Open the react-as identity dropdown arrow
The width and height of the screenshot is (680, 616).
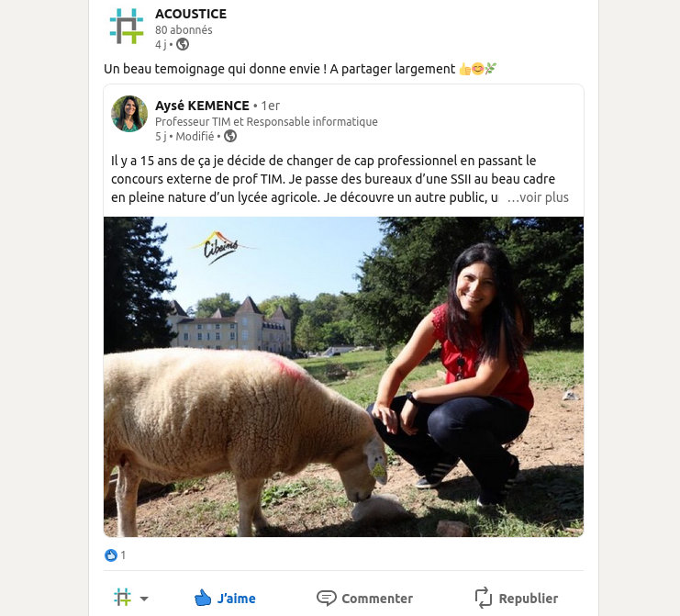(144, 599)
